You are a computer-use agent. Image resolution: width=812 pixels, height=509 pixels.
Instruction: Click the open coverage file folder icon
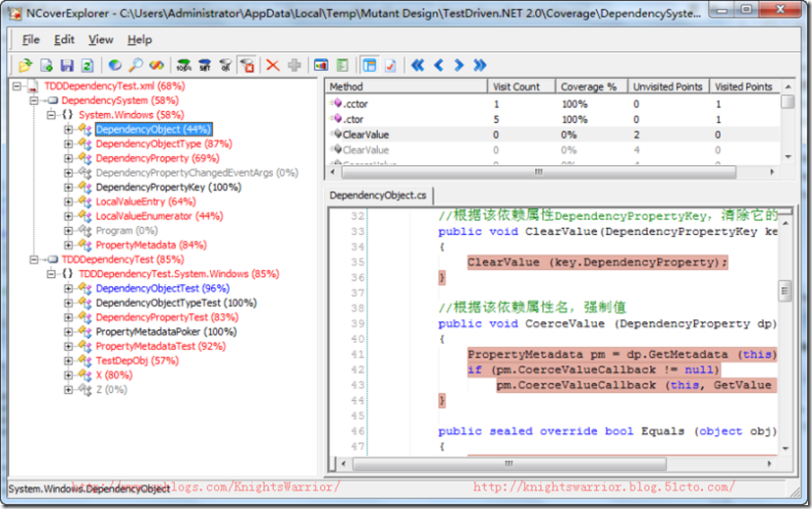26,65
